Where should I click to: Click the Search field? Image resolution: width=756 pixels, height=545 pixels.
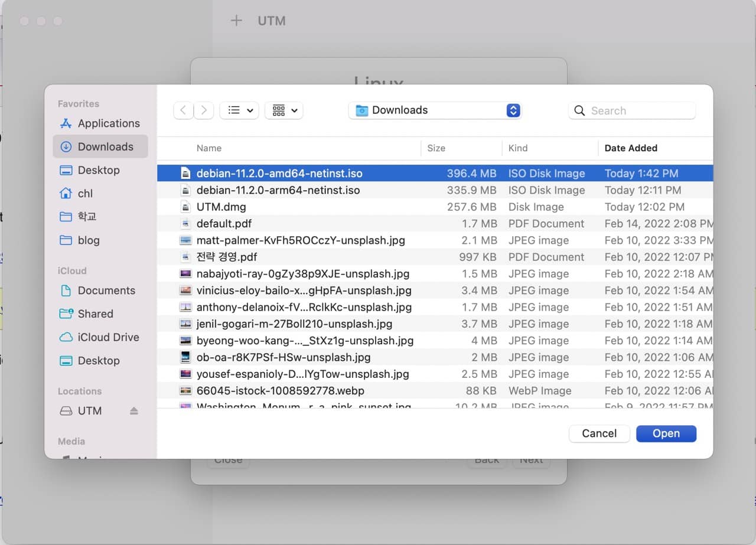click(x=632, y=110)
